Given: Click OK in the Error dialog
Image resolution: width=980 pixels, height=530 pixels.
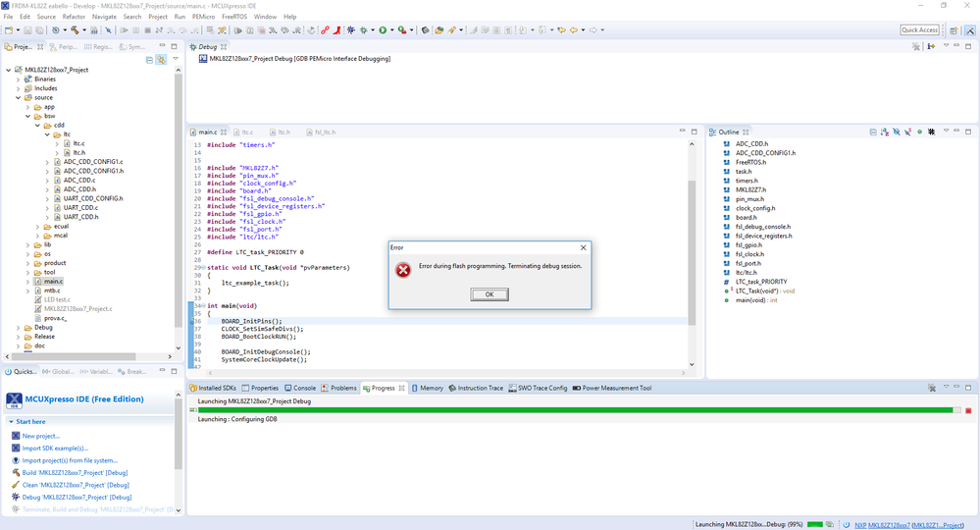Looking at the screenshot, I should (490, 294).
